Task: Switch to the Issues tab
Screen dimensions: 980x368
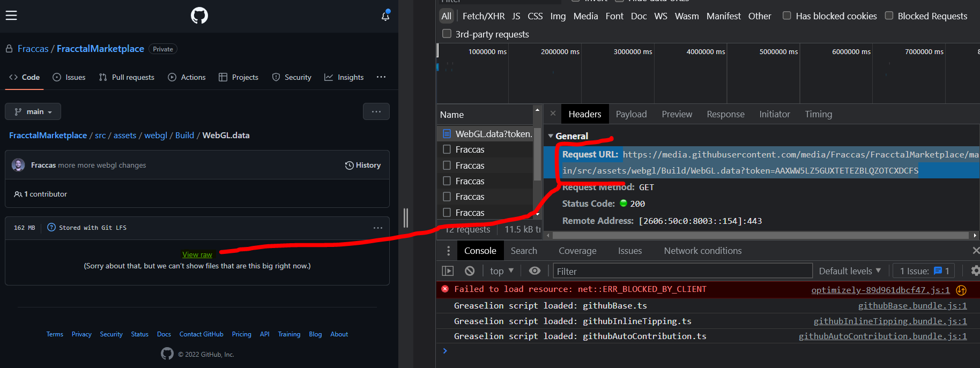Action: pyautogui.click(x=69, y=77)
